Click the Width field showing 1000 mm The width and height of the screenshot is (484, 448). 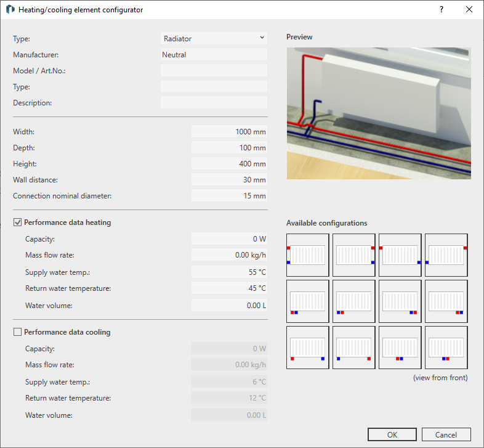229,132
